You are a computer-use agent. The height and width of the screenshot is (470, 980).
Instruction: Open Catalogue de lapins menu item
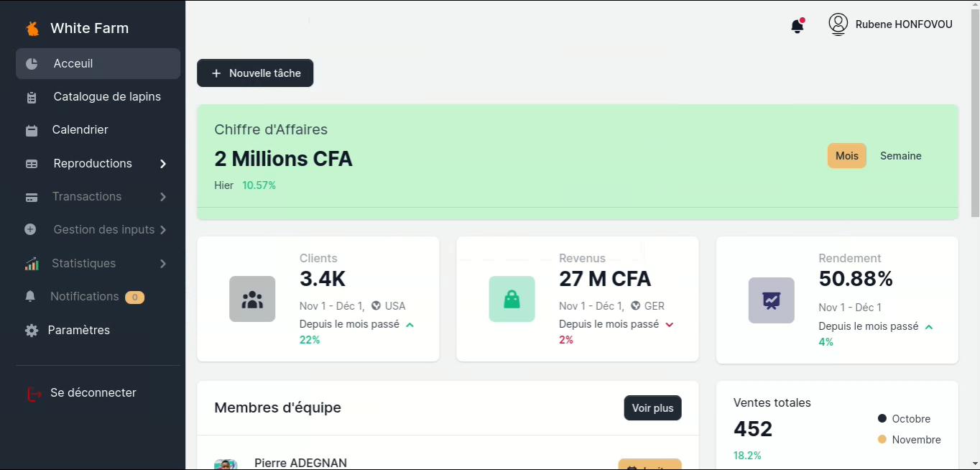[x=107, y=97]
